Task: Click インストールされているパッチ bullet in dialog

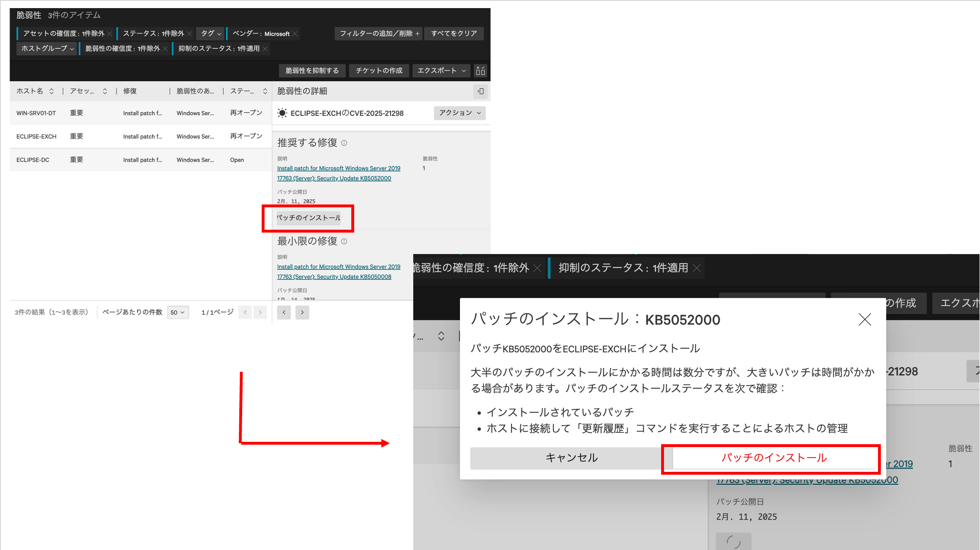Action: point(560,412)
